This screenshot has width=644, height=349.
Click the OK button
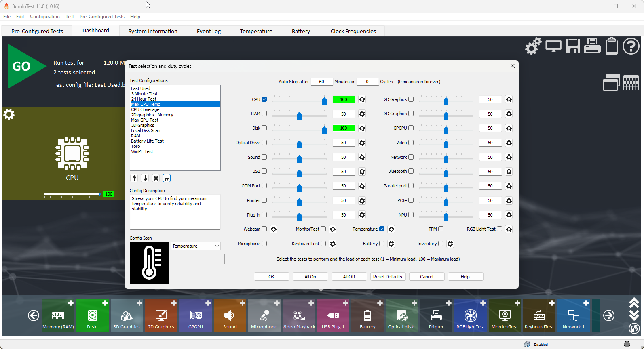[x=272, y=277]
